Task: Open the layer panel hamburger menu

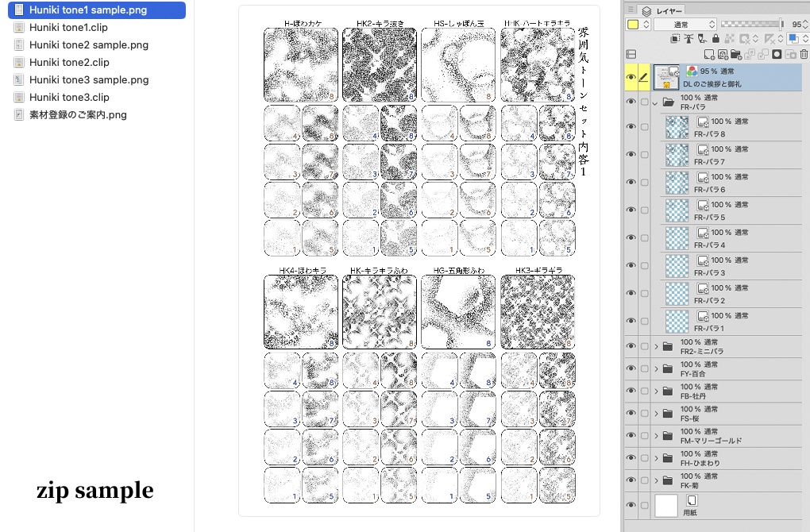Action: tap(631, 10)
